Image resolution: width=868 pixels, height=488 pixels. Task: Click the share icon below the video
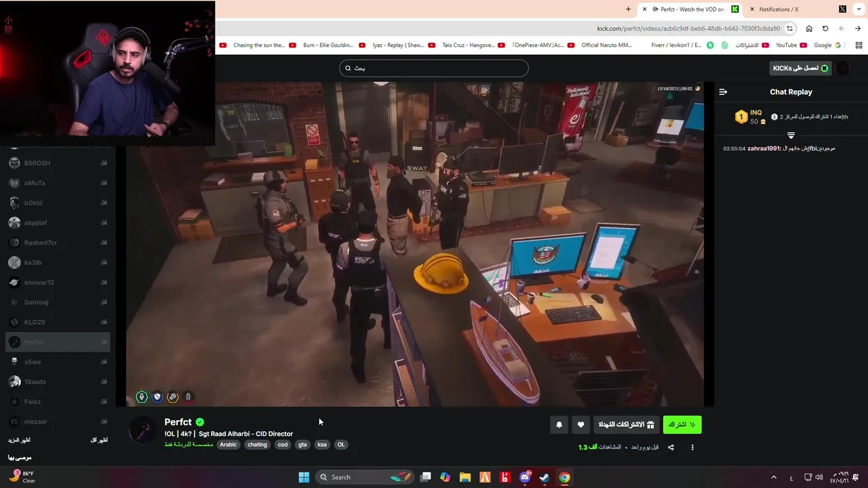[x=671, y=447]
